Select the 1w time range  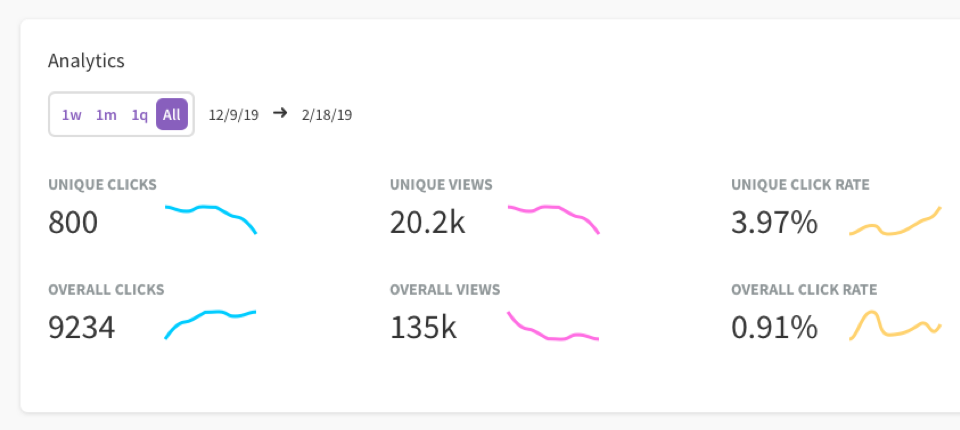72,115
